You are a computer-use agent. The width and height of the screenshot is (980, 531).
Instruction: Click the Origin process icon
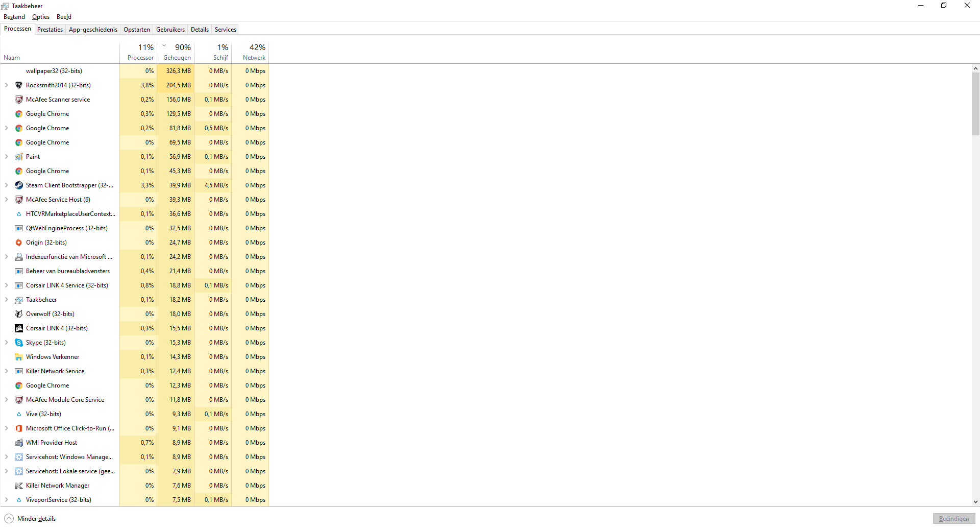tap(19, 243)
